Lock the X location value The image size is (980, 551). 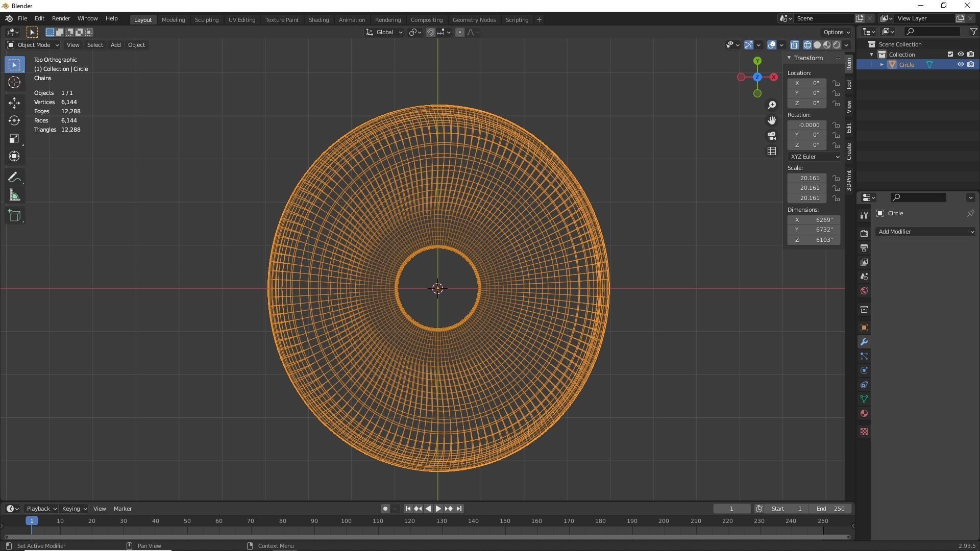click(836, 83)
